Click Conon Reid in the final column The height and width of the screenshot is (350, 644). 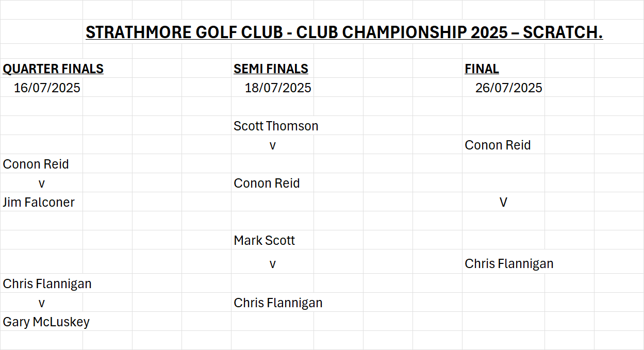pos(498,145)
